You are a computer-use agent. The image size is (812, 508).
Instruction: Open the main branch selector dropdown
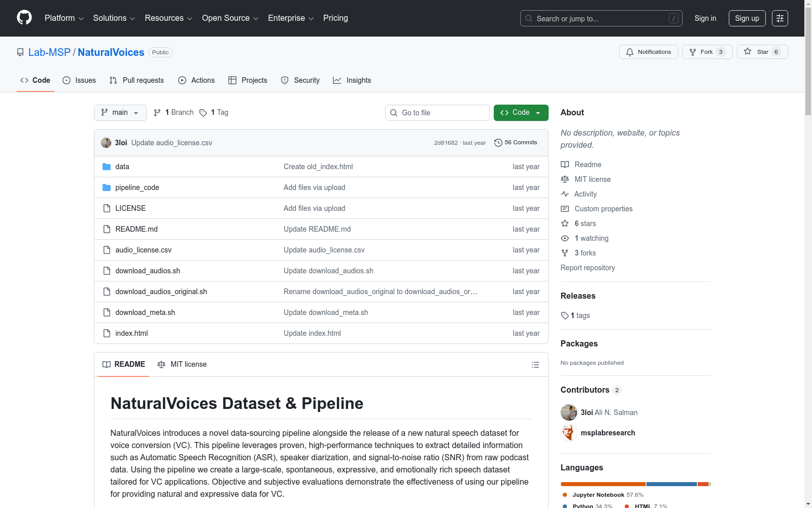(x=120, y=113)
